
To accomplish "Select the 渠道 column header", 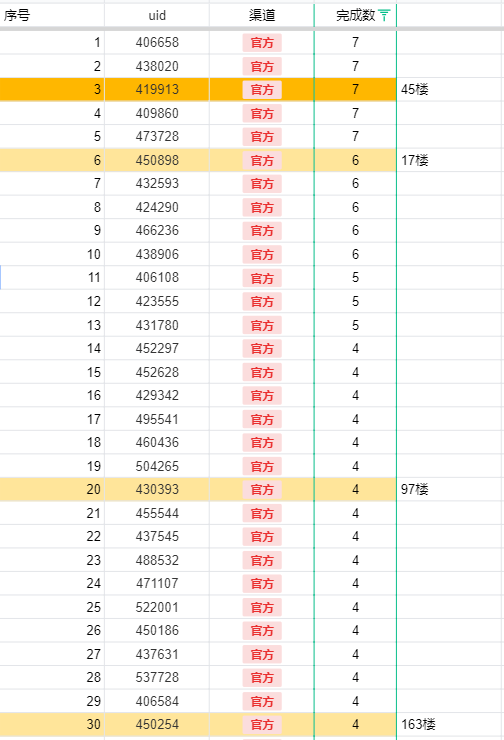I will coord(262,16).
